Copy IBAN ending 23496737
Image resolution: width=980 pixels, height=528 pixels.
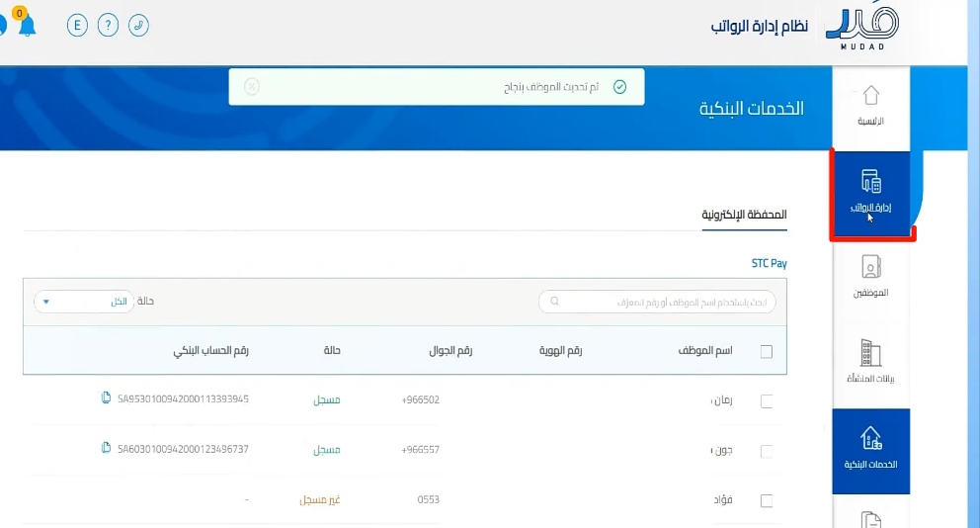pos(107,448)
